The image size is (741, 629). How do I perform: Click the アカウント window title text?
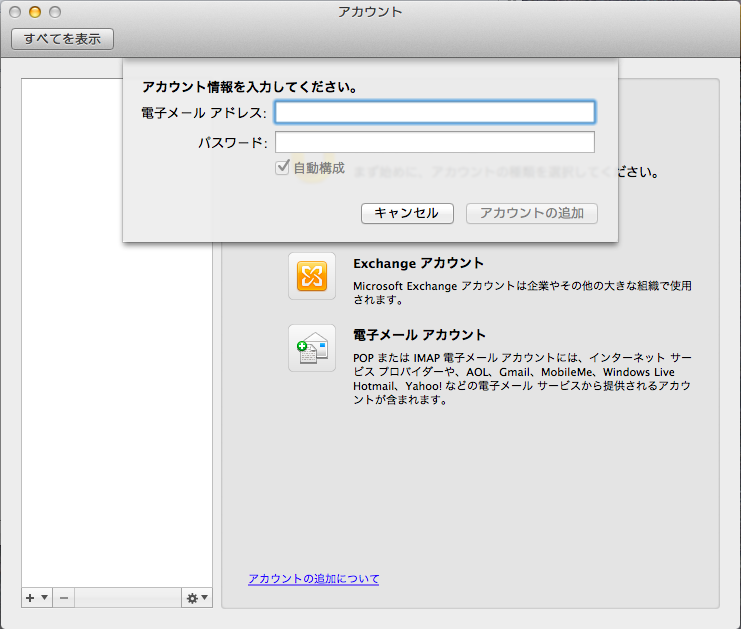370,12
